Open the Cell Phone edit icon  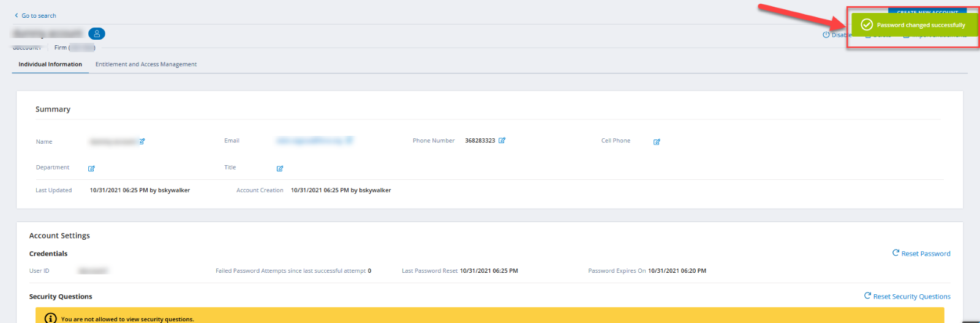pos(657,142)
